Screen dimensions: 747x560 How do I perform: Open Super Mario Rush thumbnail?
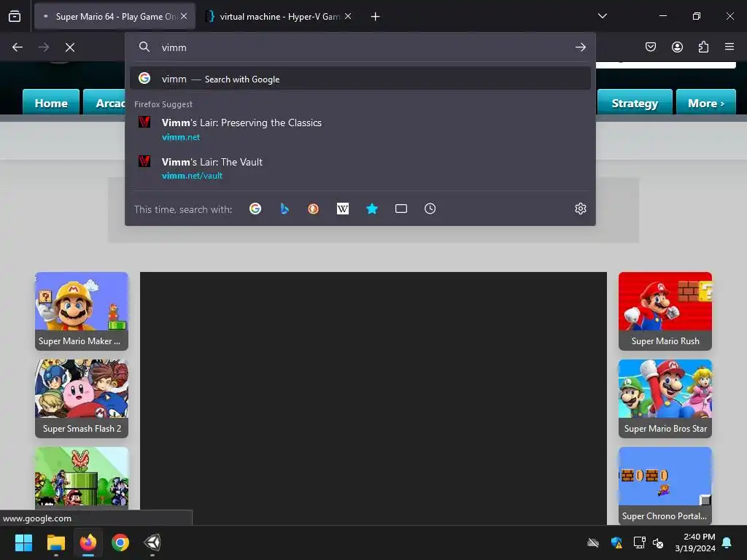click(x=665, y=311)
